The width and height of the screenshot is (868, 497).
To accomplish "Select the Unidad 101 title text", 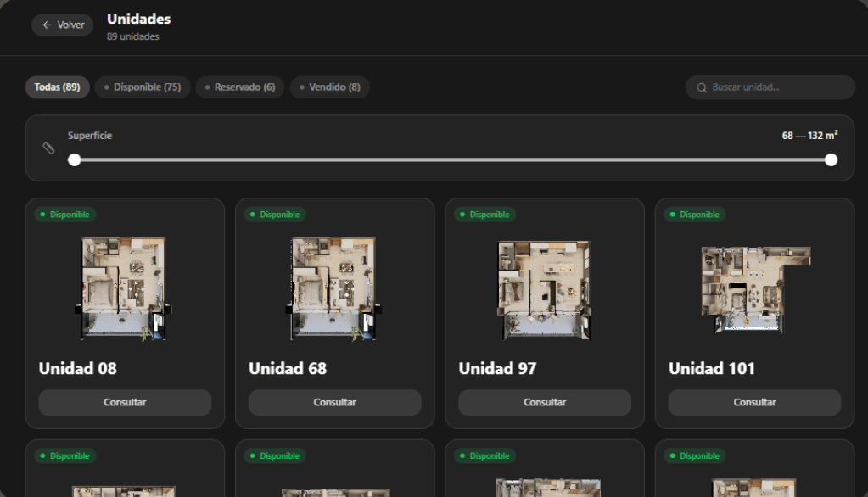I will (712, 369).
